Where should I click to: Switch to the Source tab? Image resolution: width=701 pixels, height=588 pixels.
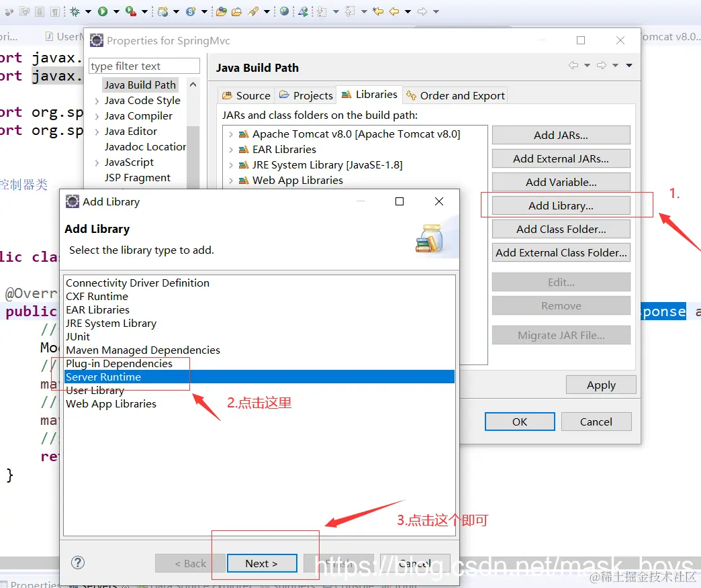[246, 95]
